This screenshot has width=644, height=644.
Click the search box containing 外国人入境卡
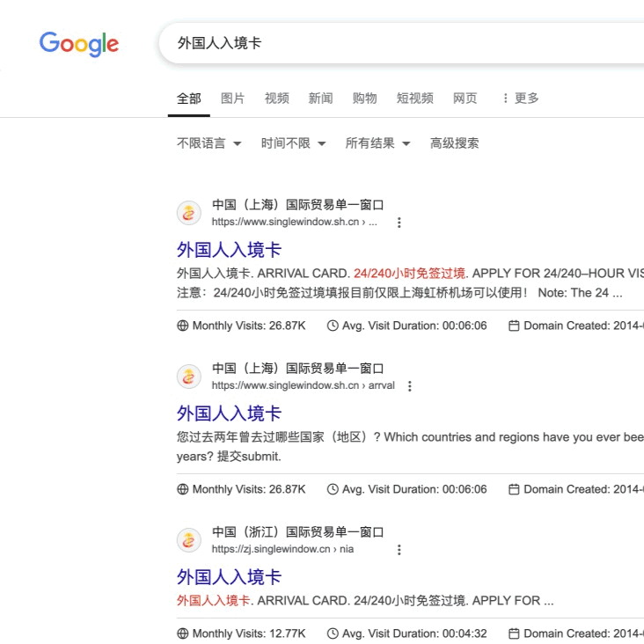pyautogui.click(x=401, y=43)
